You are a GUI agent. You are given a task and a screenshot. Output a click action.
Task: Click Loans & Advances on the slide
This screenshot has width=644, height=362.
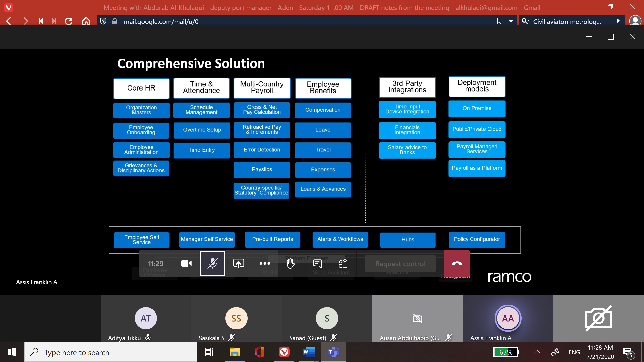pos(323,189)
